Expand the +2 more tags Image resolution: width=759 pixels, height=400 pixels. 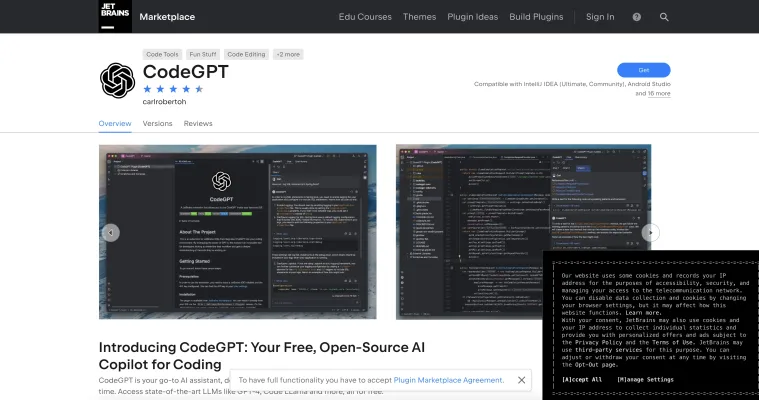[288, 54]
